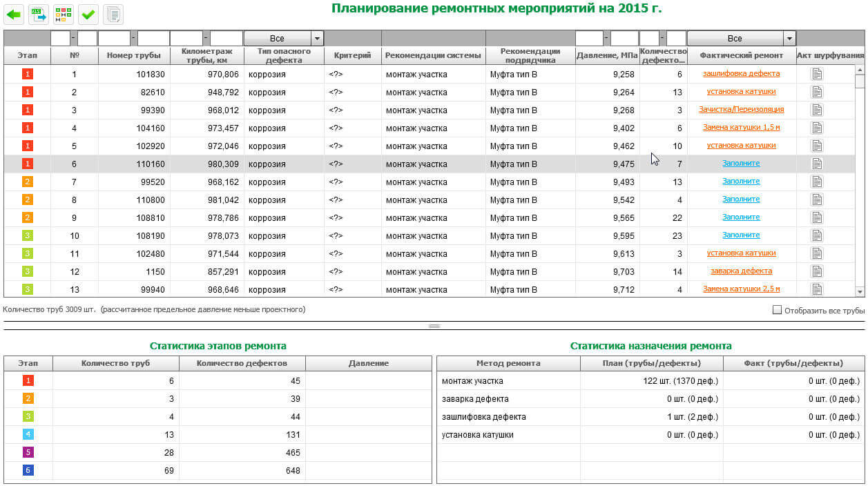This screenshot has width=868, height=486.
Task: Click the 'монтаж участка' row in repair statistics
Action: [650, 380]
